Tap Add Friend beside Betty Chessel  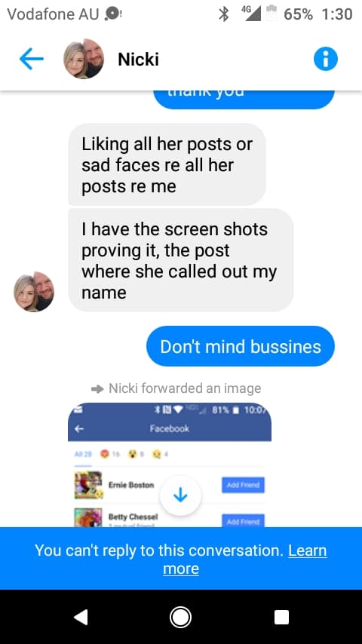pos(243,520)
